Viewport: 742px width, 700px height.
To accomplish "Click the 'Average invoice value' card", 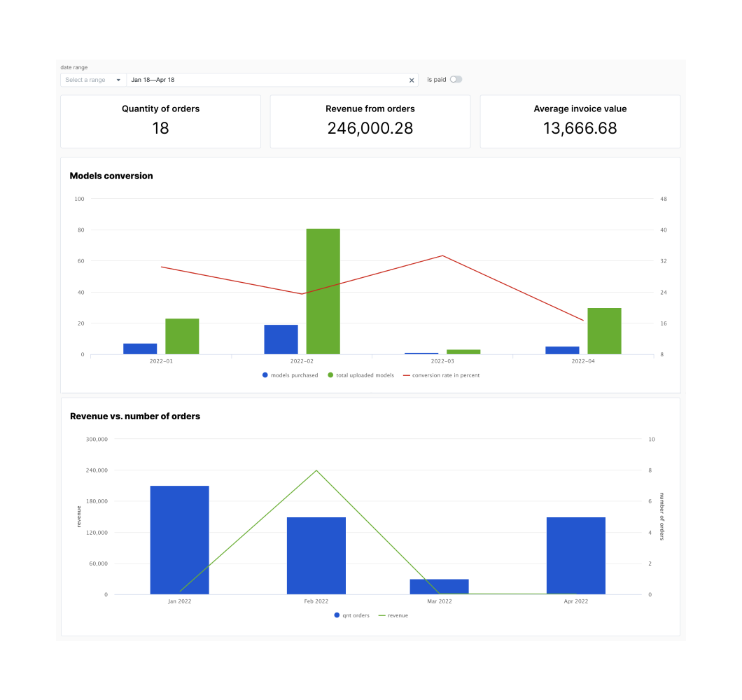I will click(580, 121).
